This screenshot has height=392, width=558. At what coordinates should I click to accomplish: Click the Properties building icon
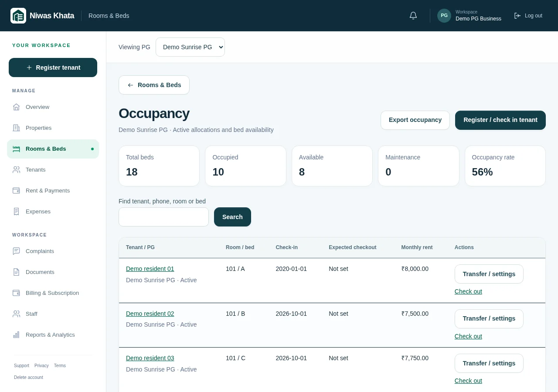(x=17, y=128)
